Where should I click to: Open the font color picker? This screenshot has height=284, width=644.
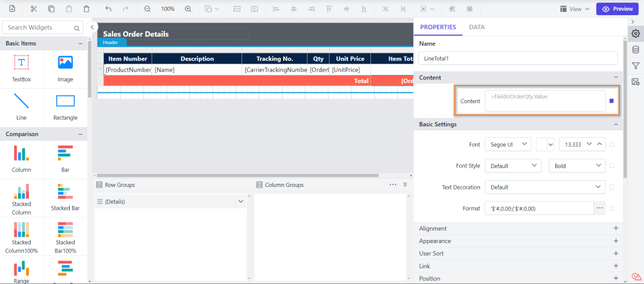[545, 144]
